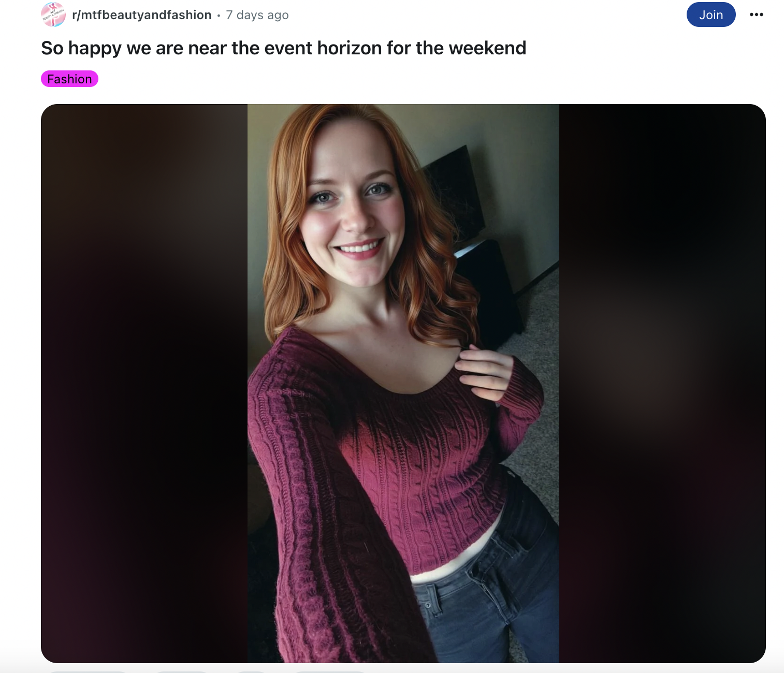Click the blurred left side of the media viewer
This screenshot has height=673, width=784.
(x=144, y=384)
